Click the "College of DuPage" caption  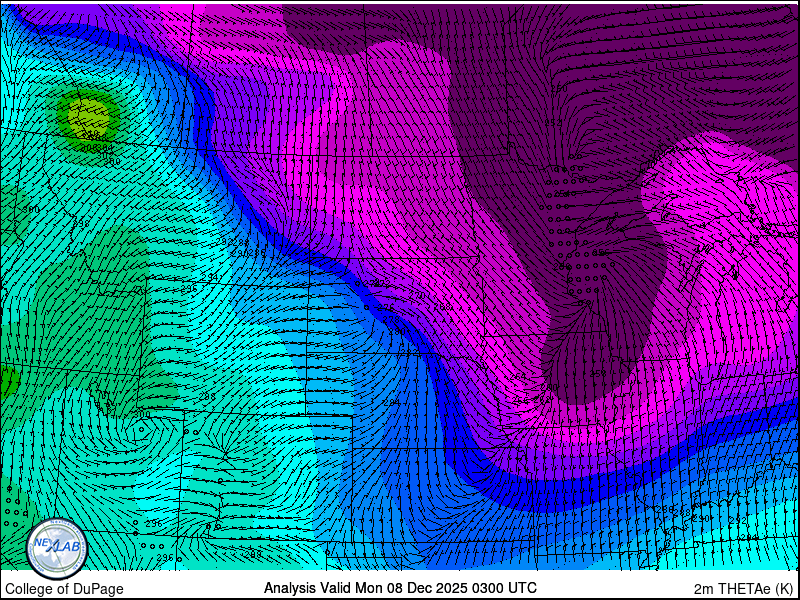[64, 589]
